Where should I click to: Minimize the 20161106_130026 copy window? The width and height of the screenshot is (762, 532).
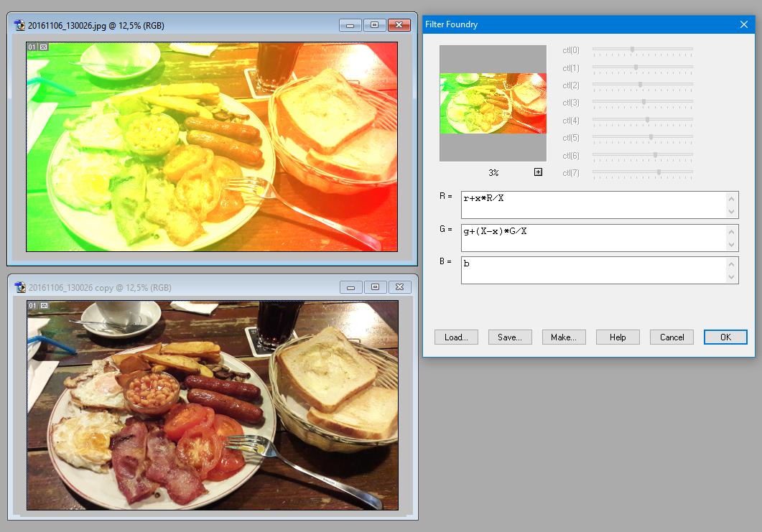pos(351,287)
